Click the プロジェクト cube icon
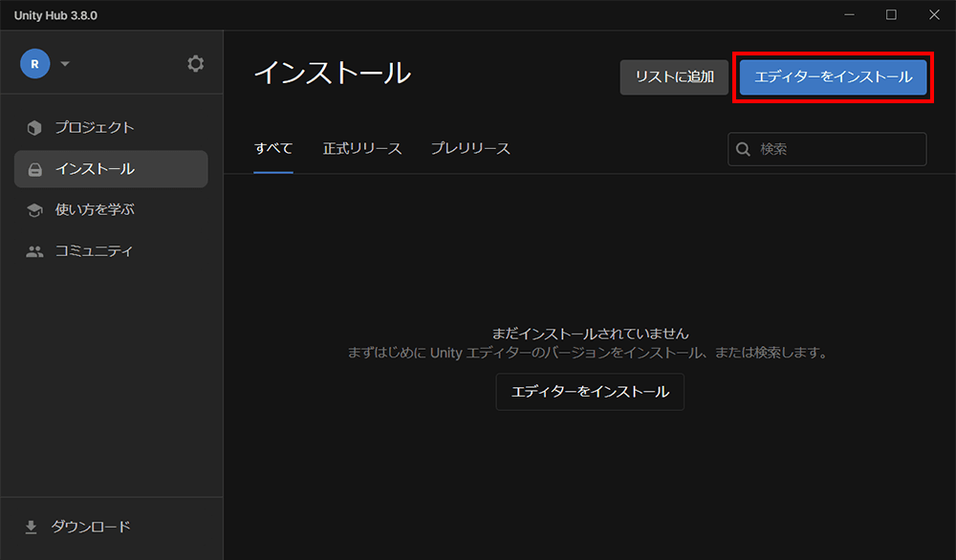Viewport: 956px width, 560px height. point(34,127)
